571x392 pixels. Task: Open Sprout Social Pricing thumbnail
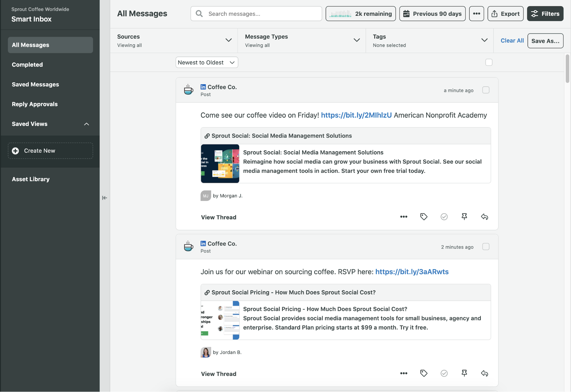point(220,320)
